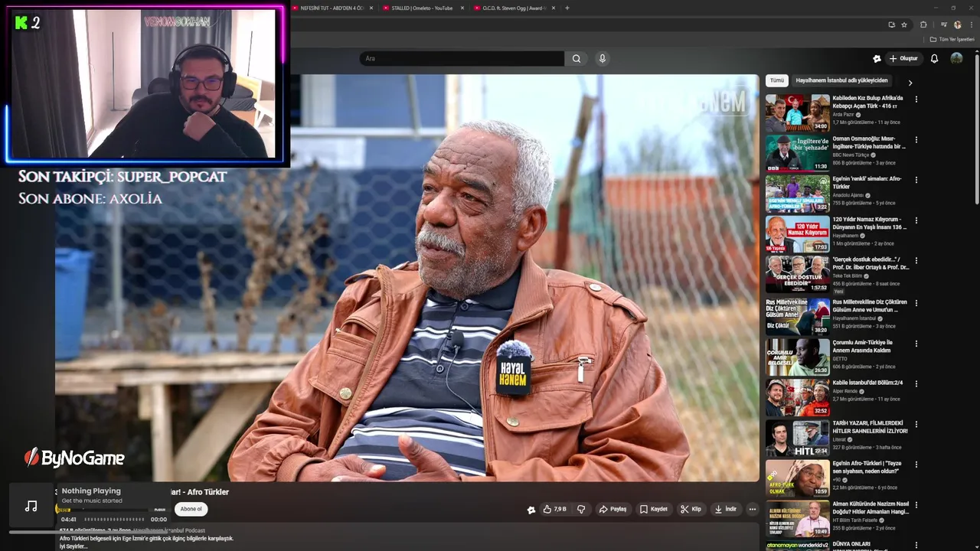Image resolution: width=980 pixels, height=551 pixels.
Task: Open options for Çorumlu Amir-Türkiye video
Action: click(x=916, y=343)
